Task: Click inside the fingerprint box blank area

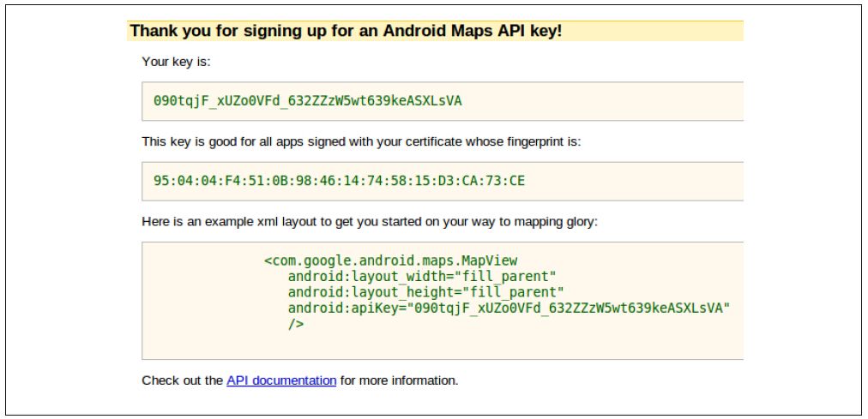Action: [x=634, y=181]
